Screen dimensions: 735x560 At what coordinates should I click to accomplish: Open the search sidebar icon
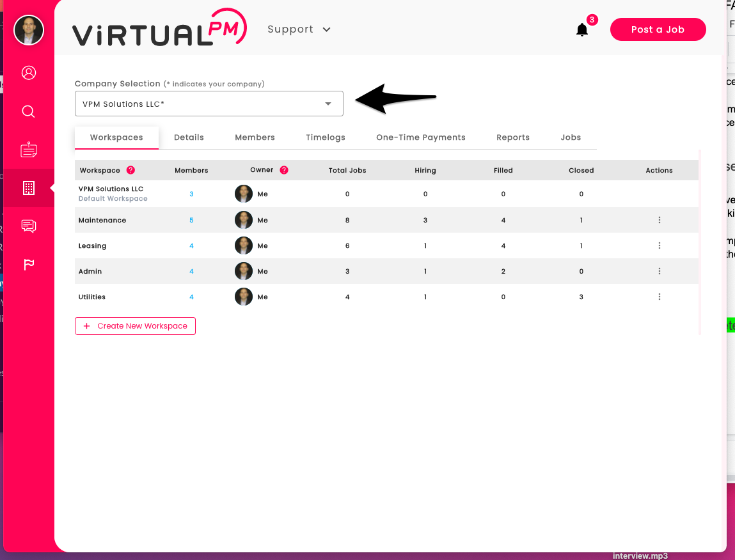(29, 111)
